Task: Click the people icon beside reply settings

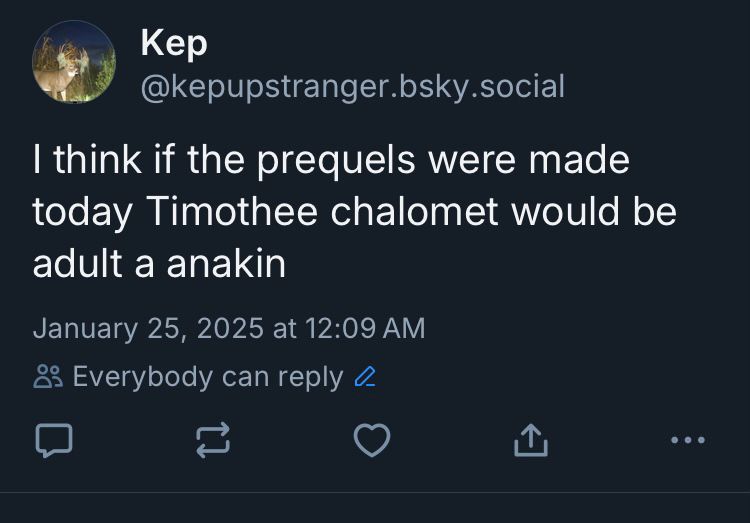Action: pos(47,377)
